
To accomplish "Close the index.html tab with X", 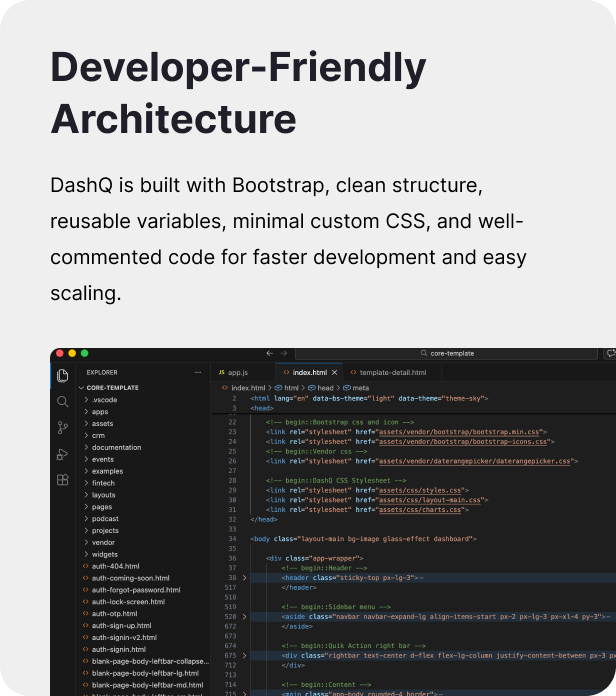I will 335,372.
